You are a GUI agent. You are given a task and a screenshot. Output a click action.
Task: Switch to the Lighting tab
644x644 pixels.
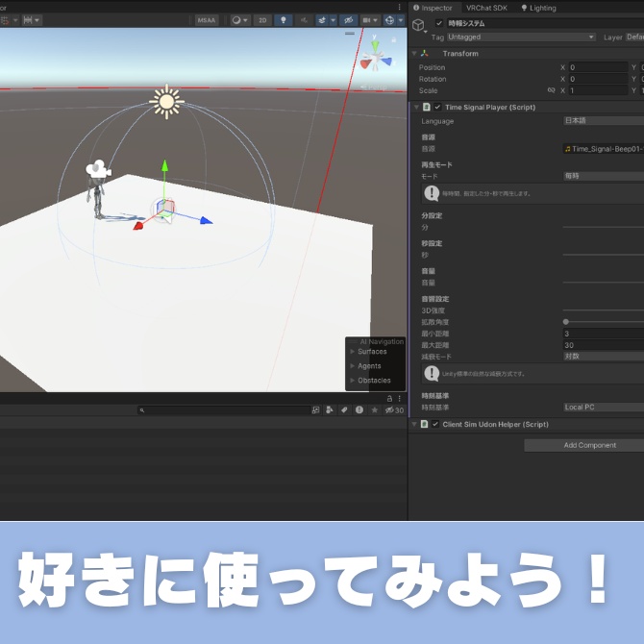tap(538, 8)
